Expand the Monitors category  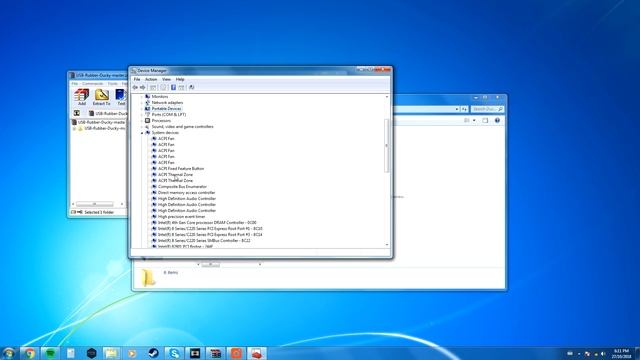[142, 97]
